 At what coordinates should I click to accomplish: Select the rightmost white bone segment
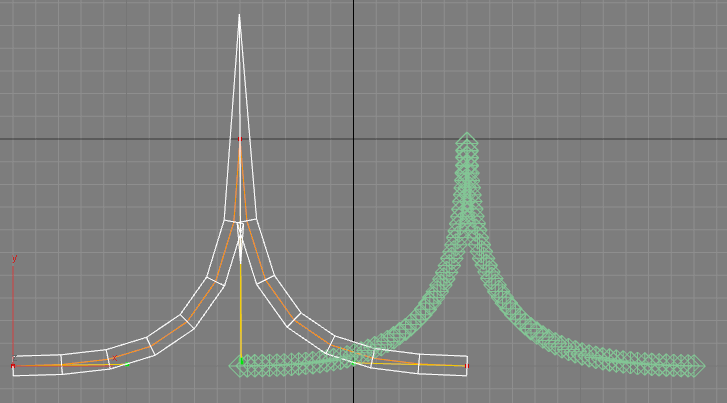pos(442,366)
